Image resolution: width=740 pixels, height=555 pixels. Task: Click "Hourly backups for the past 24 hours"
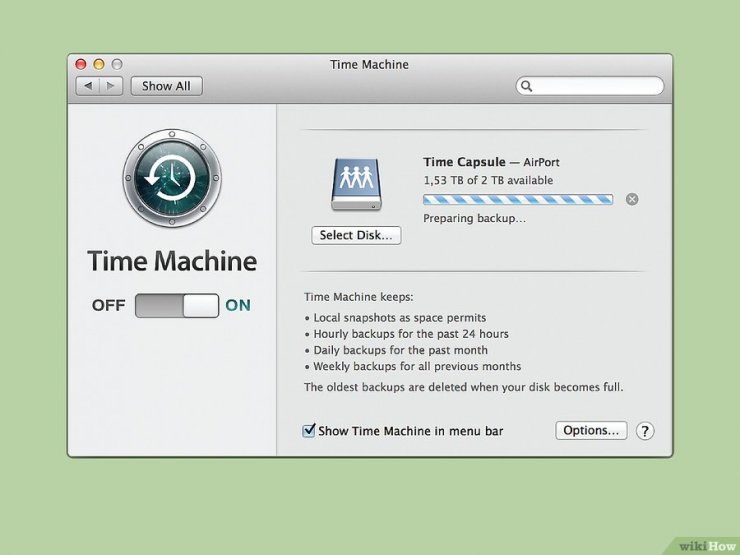point(411,334)
